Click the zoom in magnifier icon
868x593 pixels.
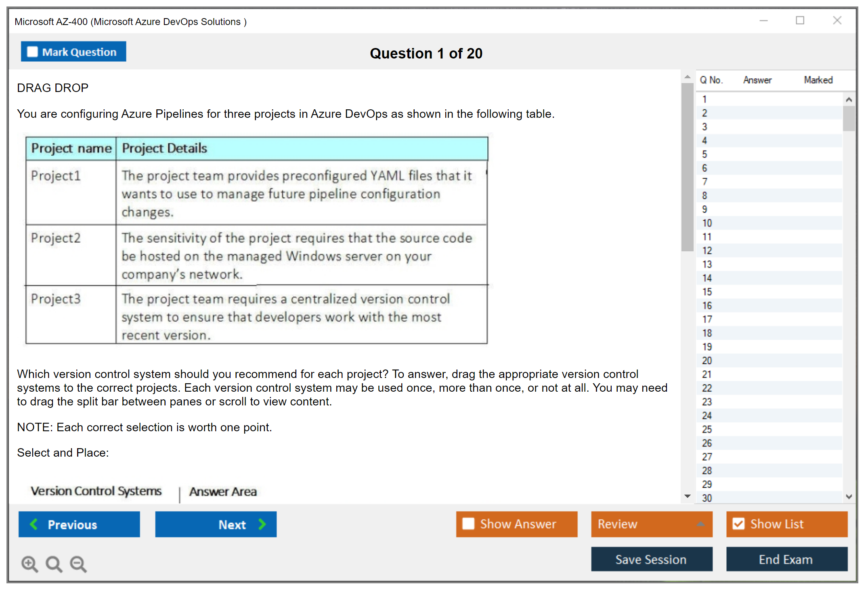pos(29,564)
